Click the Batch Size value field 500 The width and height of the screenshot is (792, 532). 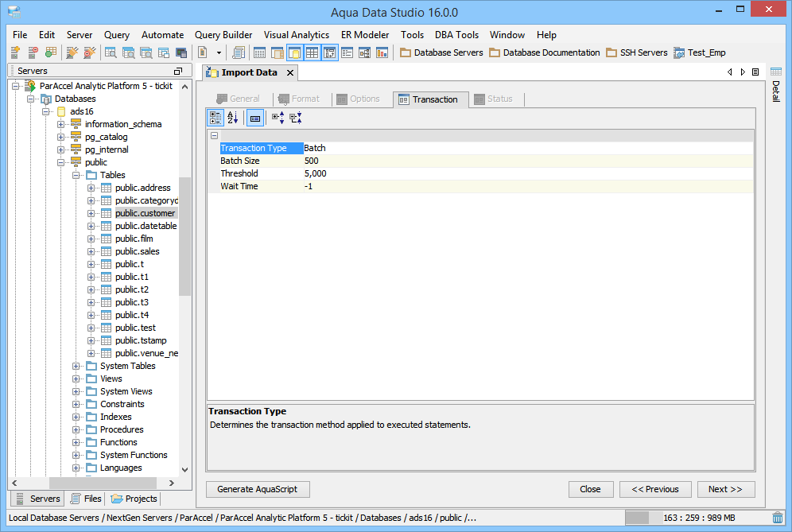tap(528, 161)
